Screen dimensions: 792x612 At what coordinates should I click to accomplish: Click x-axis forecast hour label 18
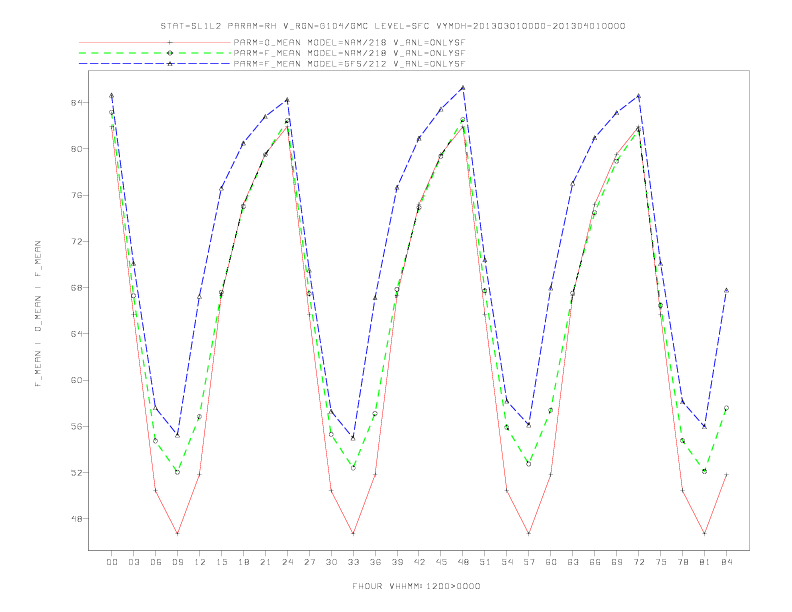pos(243,562)
